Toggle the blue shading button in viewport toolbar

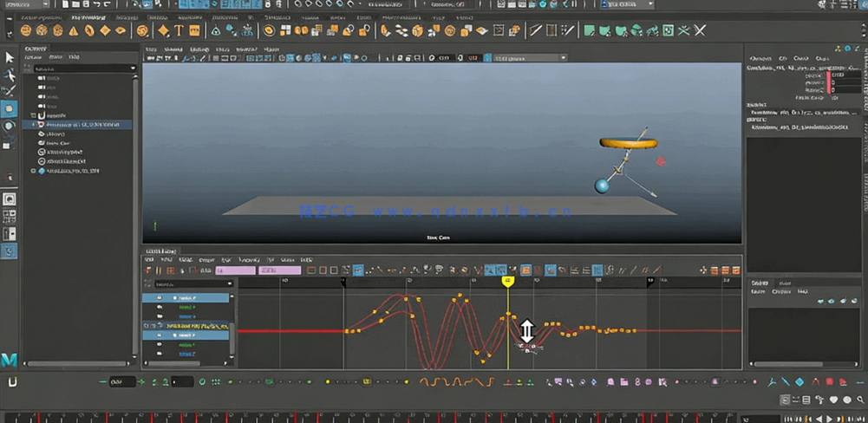click(347, 58)
